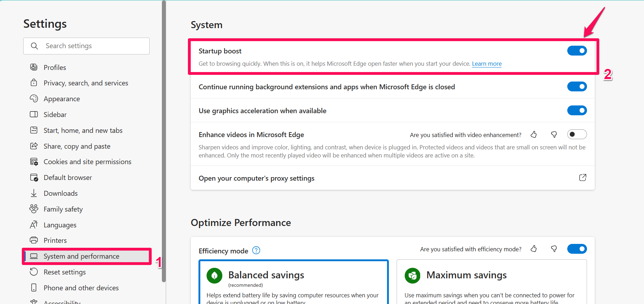Screen dimensions: 644x304
Task: Click the Sidebar panel icon
Action: pos(34,114)
